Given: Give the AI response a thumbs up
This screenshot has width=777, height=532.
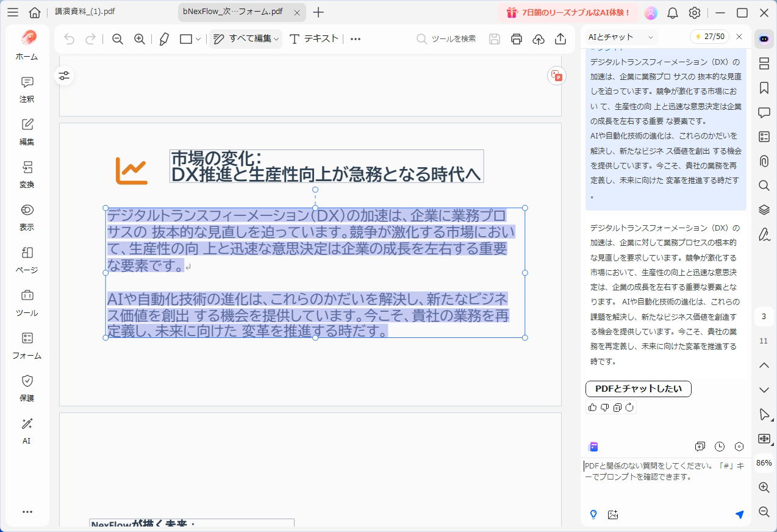Looking at the screenshot, I should (592, 407).
